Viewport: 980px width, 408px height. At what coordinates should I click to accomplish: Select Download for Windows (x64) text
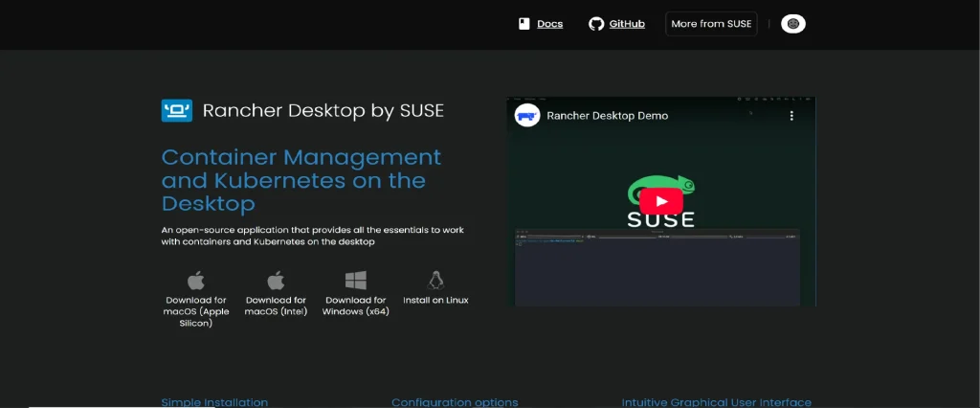356,306
